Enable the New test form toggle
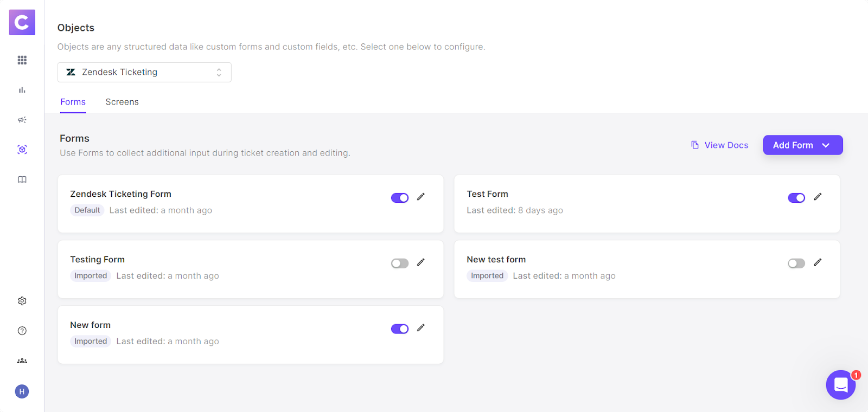868x412 pixels. [796, 263]
